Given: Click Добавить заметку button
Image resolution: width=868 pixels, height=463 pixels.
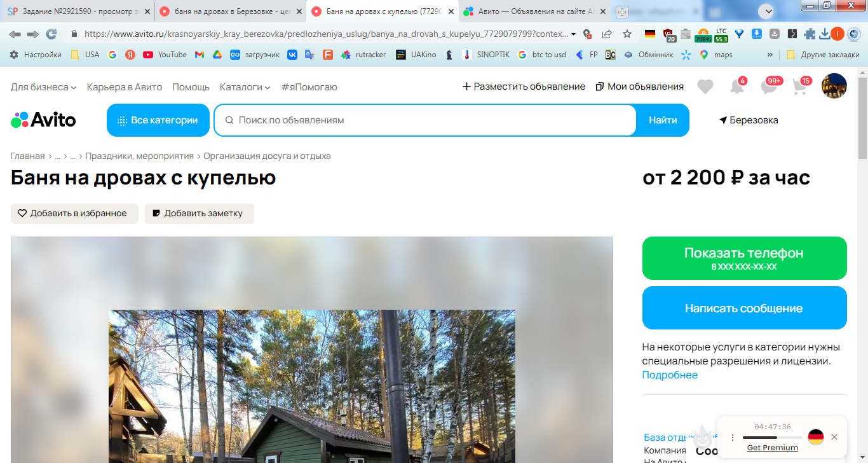Looking at the screenshot, I should coord(200,214).
